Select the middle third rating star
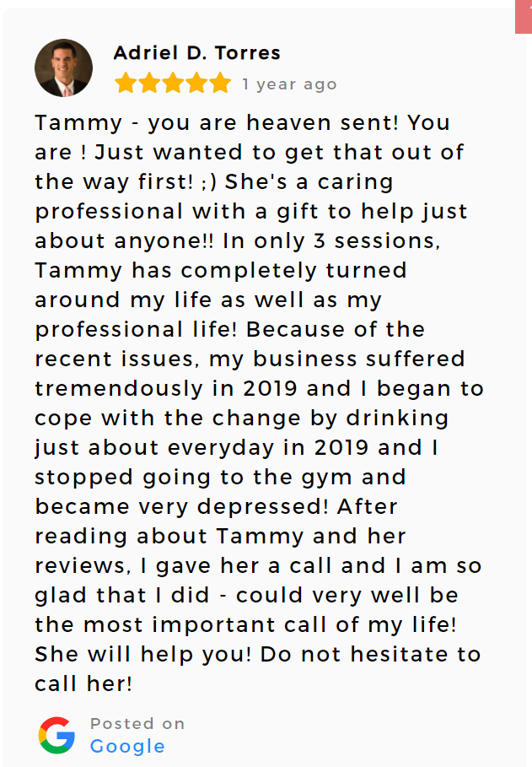 point(173,84)
